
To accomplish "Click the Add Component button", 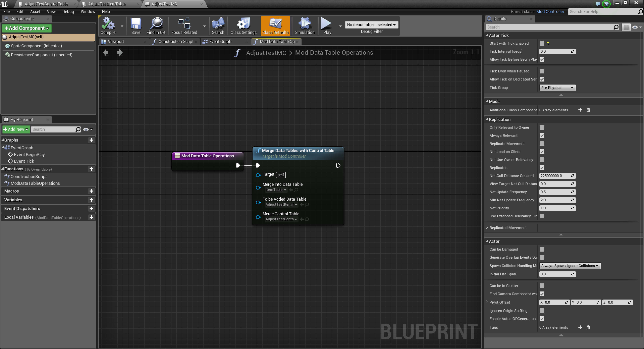I will pos(26,28).
